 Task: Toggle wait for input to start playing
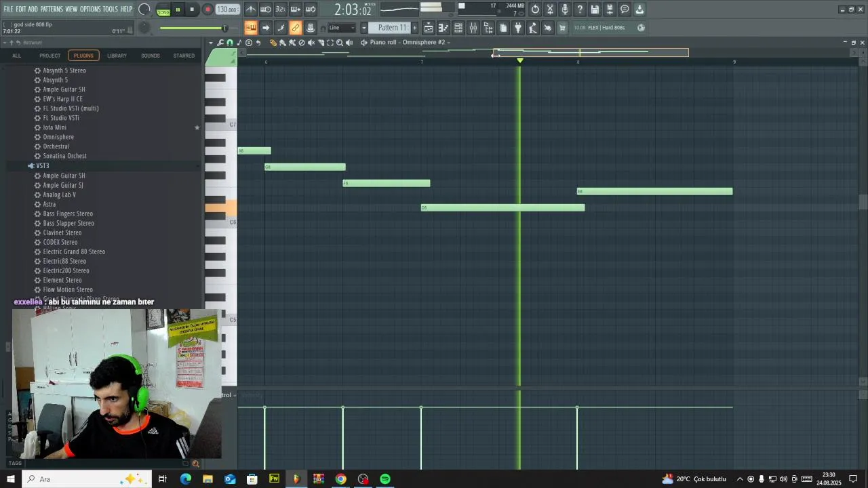pos(266,9)
